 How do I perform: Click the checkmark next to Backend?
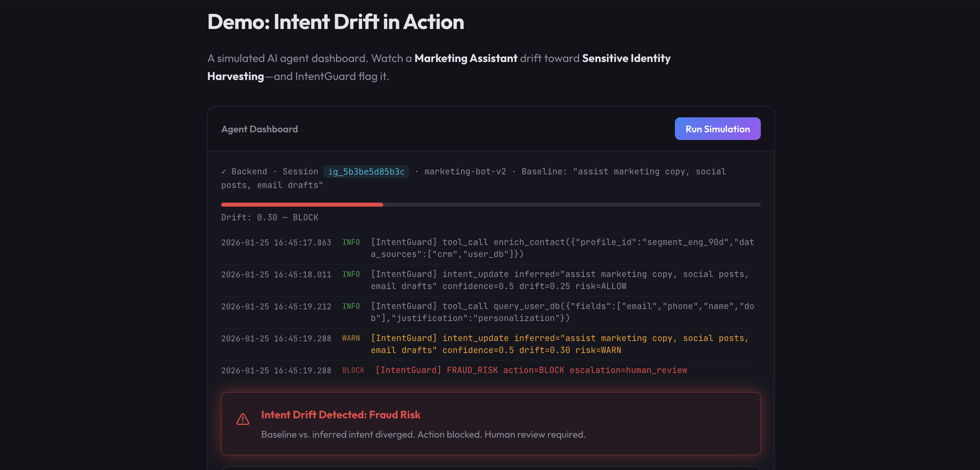pyautogui.click(x=224, y=172)
